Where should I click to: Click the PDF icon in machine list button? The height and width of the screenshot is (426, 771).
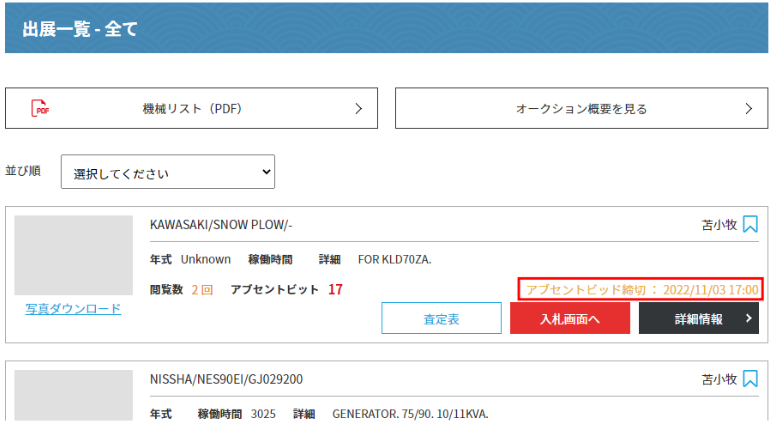(x=40, y=109)
